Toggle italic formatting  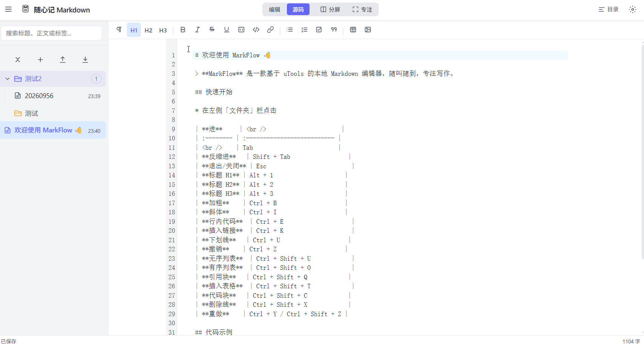point(197,30)
